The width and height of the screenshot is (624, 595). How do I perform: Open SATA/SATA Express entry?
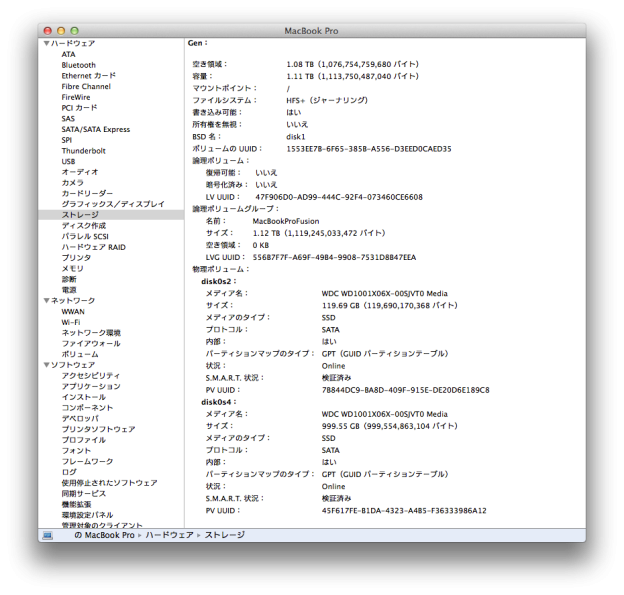coord(96,129)
